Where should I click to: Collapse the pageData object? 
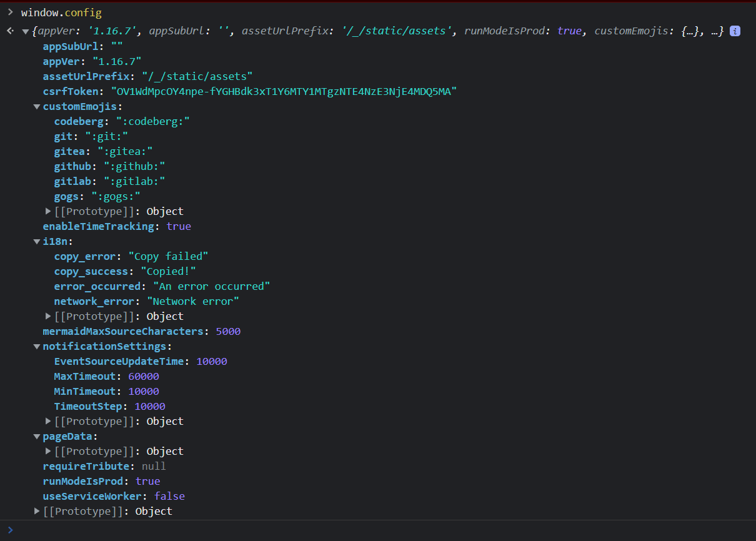[x=36, y=436]
